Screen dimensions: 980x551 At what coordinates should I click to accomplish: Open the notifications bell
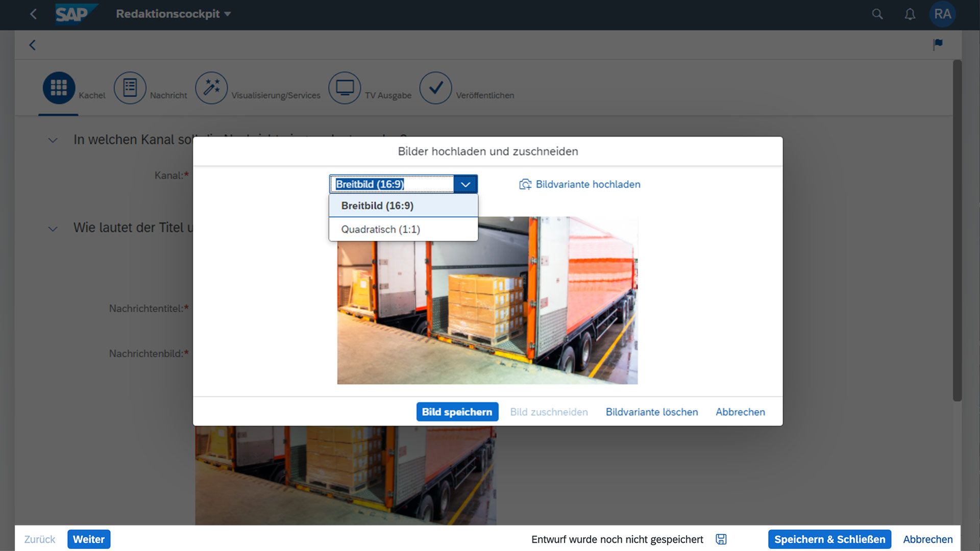click(x=910, y=14)
